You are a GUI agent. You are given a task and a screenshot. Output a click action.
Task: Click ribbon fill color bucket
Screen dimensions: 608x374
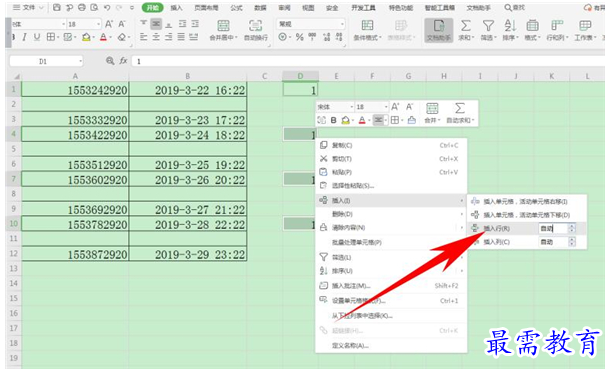coord(86,37)
